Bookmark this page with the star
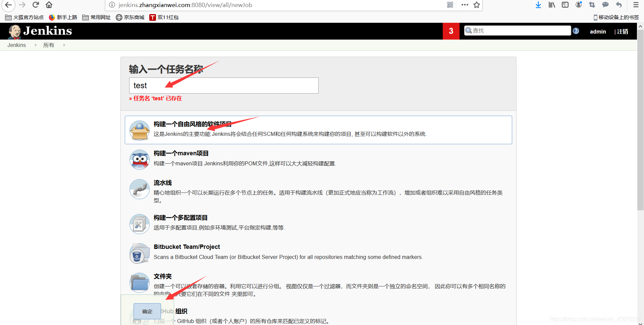This screenshot has height=325, width=644. (x=477, y=5)
